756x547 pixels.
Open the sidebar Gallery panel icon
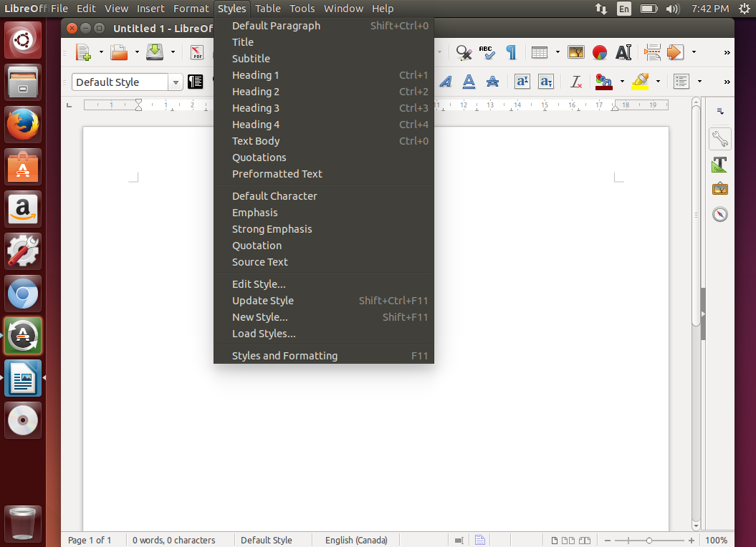tap(719, 189)
